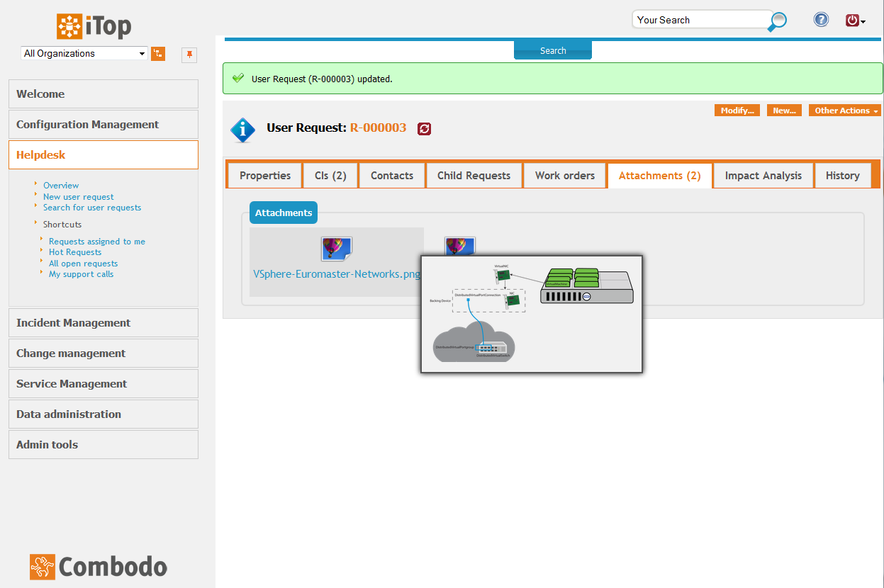Image resolution: width=884 pixels, height=588 pixels.
Task: Switch to the Contacts tab
Action: pos(392,176)
